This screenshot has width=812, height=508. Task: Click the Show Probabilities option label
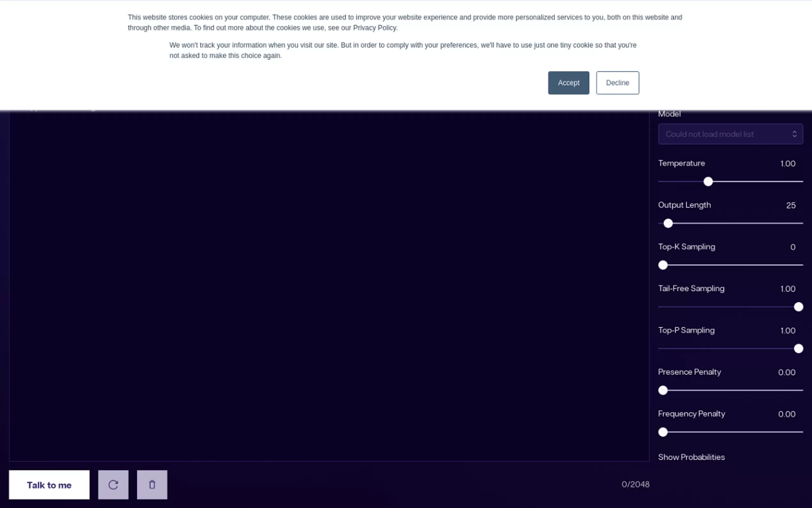click(x=691, y=457)
